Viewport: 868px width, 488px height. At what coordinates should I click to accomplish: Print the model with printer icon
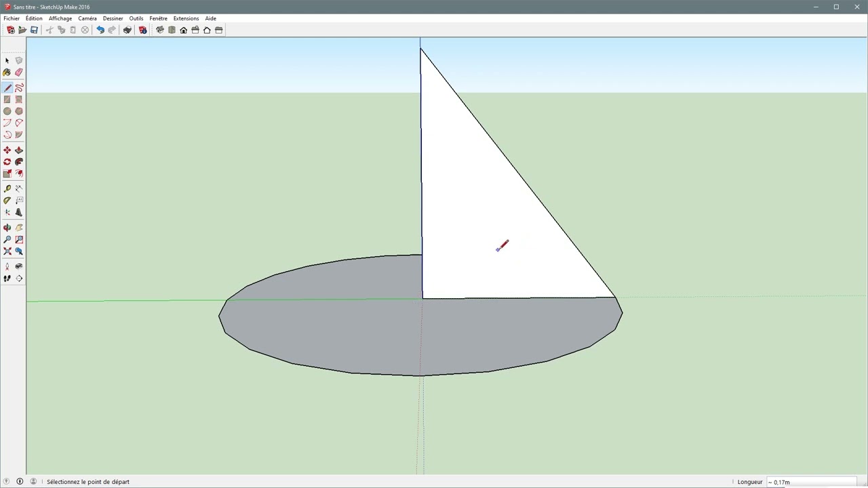point(127,30)
